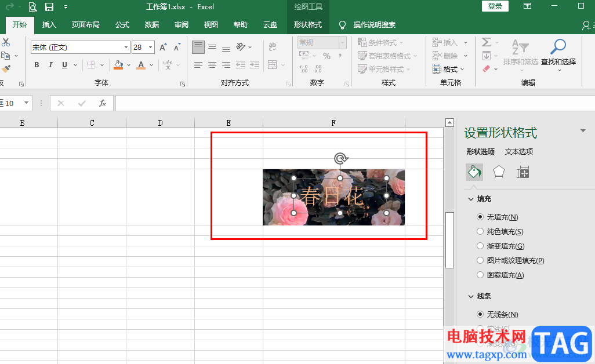
Task: Open 形状格式 ribbon tab
Action: coord(308,25)
